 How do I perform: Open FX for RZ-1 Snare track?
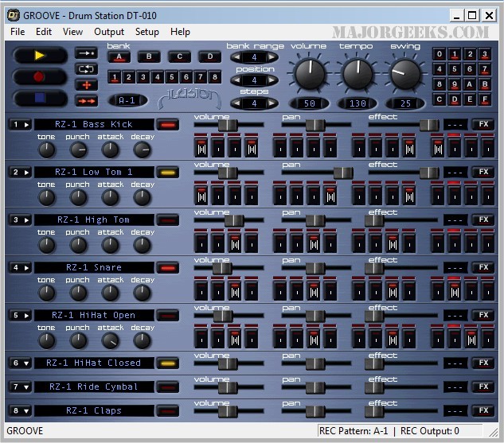click(x=482, y=268)
